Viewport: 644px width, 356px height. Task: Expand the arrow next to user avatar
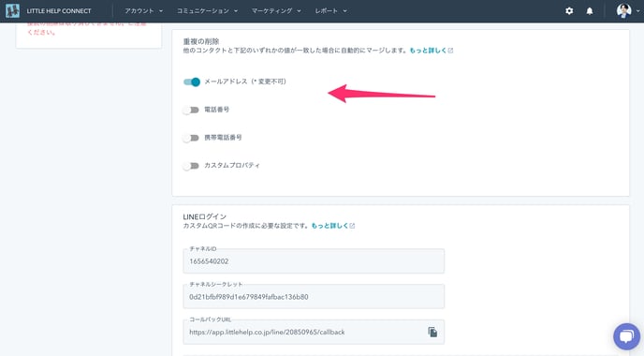[637, 11]
